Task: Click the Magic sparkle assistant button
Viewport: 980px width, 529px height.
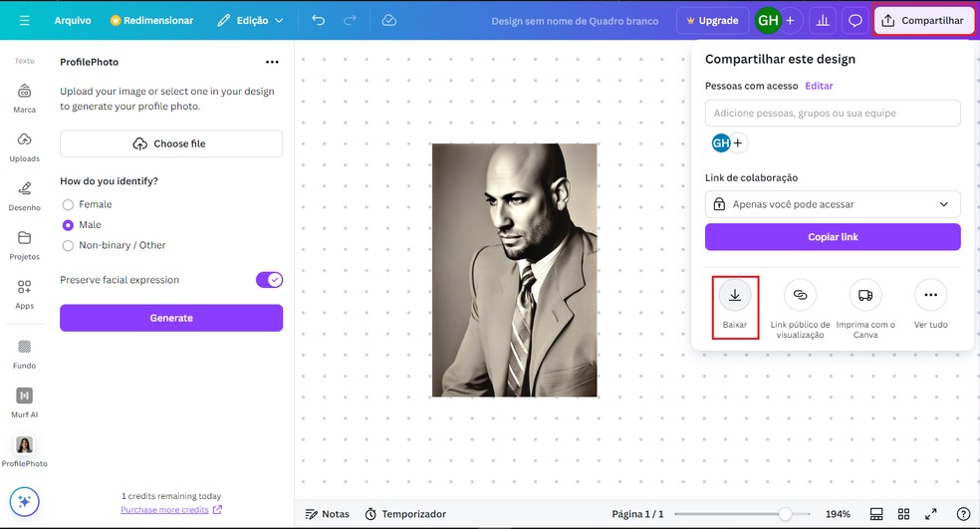Action: click(24, 501)
